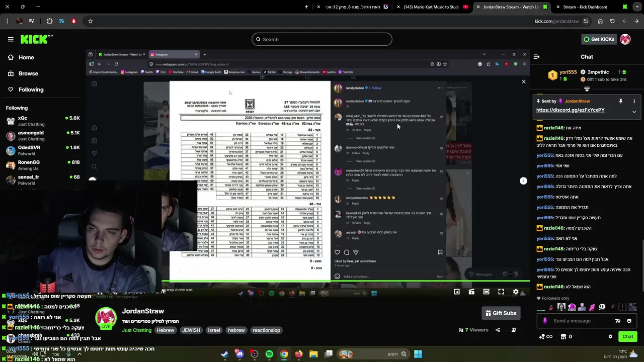Open Firefox from taskbar
Image resolution: width=644 pixels, height=362 pixels.
[299, 354]
